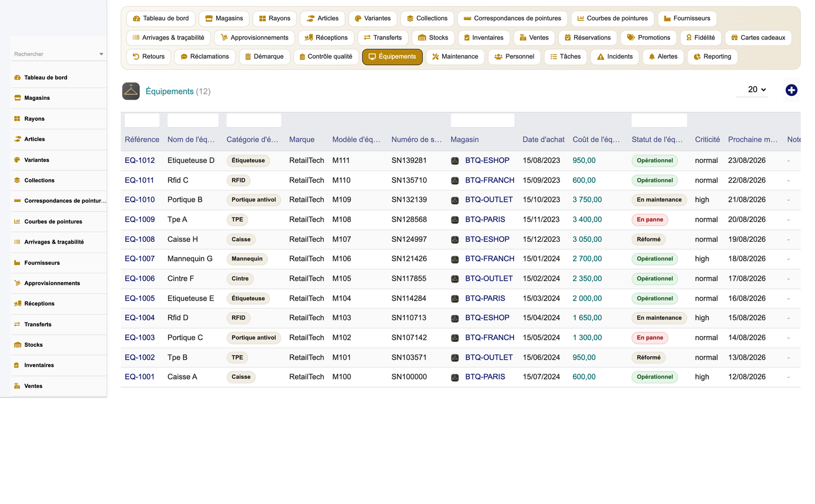Open Incidents via the warning triangle icon

(601, 57)
